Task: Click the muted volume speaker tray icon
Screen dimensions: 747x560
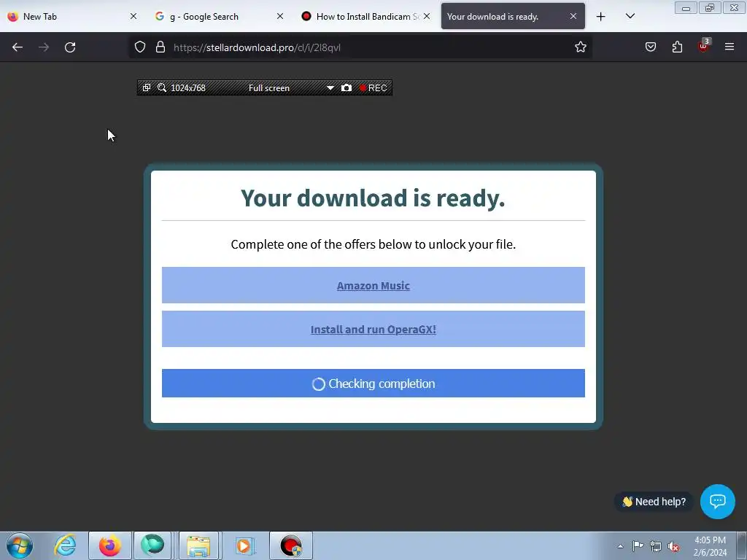Action: (673, 546)
